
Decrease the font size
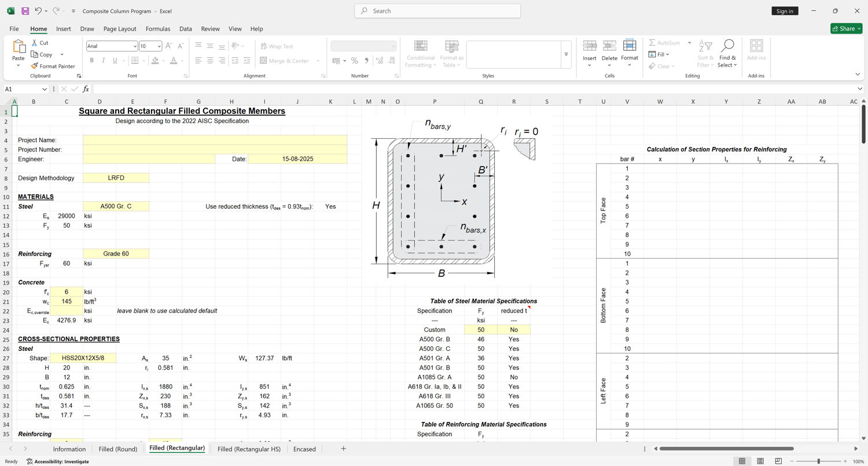click(181, 46)
